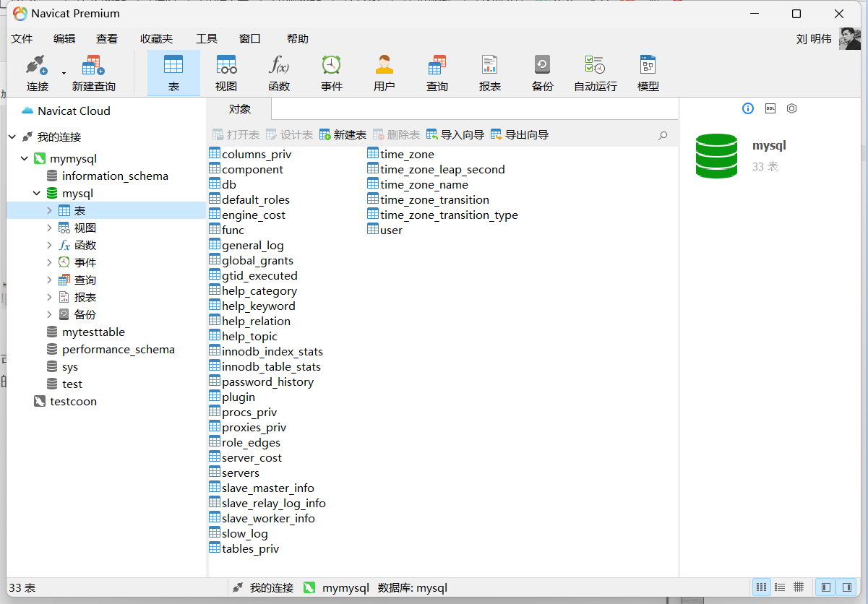This screenshot has width=868, height=604.
Task: Collapse the 我的连接 tree group
Action: [x=12, y=137]
